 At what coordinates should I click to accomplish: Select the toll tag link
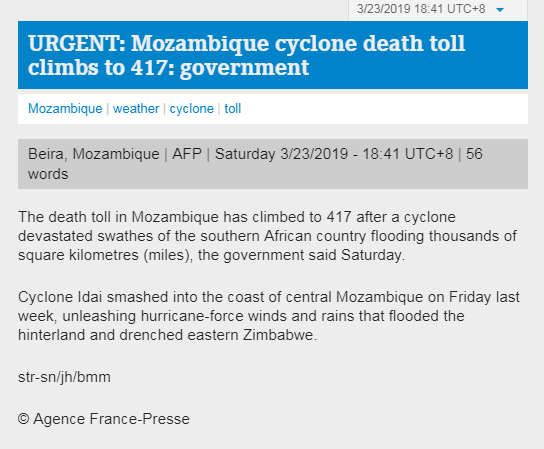232,109
